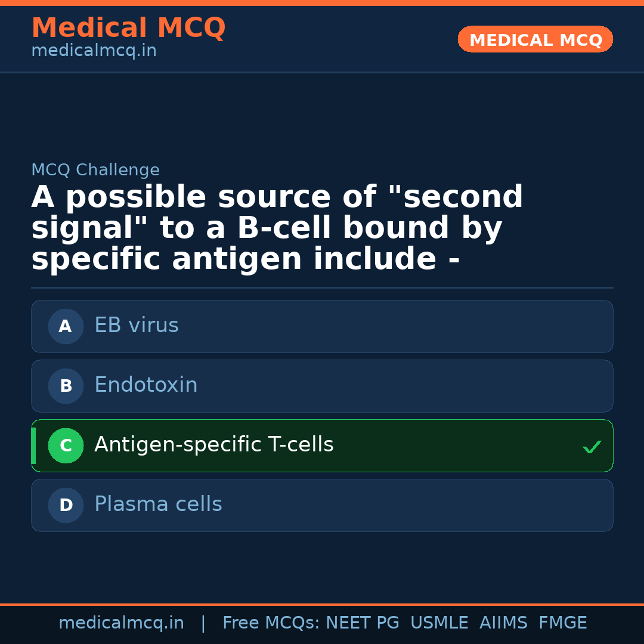The image size is (644, 644).
Task: Click the FMGE footer text
Action: click(563, 623)
